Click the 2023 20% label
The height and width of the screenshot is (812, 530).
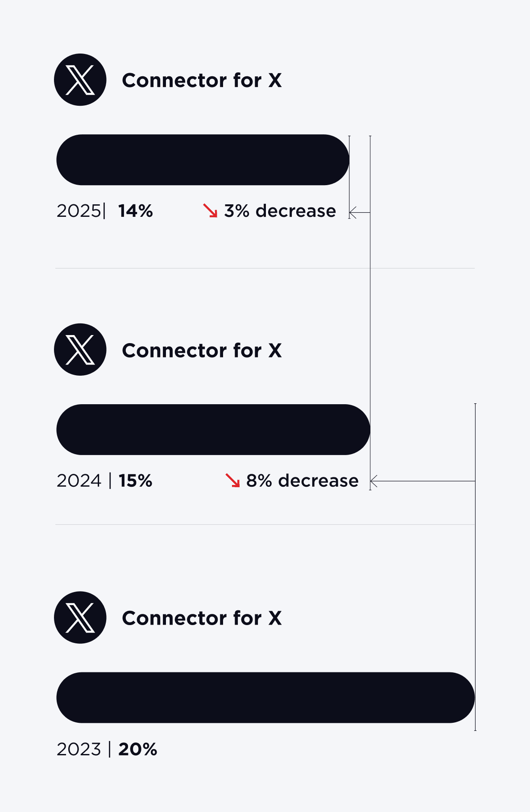pyautogui.click(x=107, y=750)
